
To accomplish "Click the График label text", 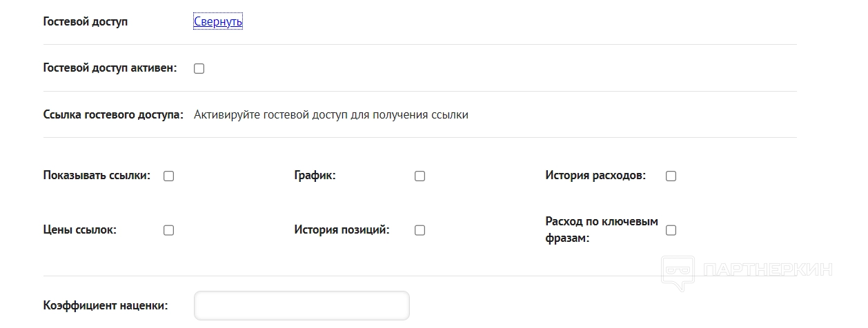I will pyautogui.click(x=315, y=175).
